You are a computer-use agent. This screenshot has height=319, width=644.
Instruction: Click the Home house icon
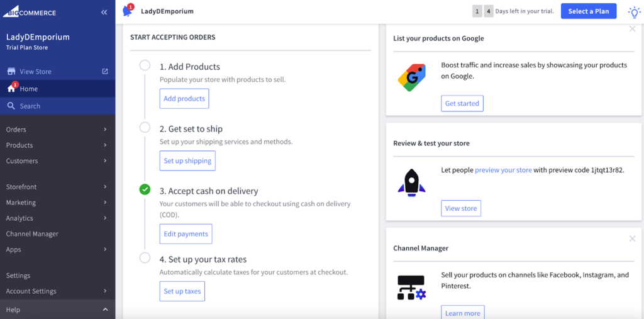(11, 89)
